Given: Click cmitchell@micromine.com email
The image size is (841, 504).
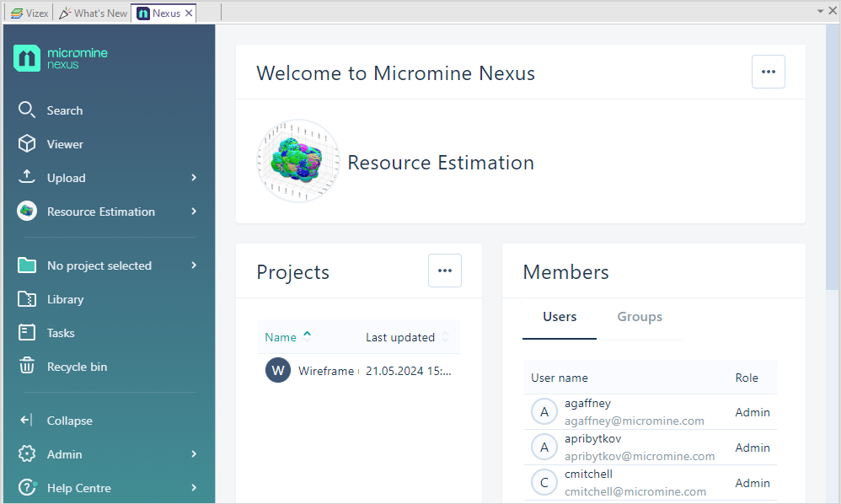Looking at the screenshot, I should point(635,491).
